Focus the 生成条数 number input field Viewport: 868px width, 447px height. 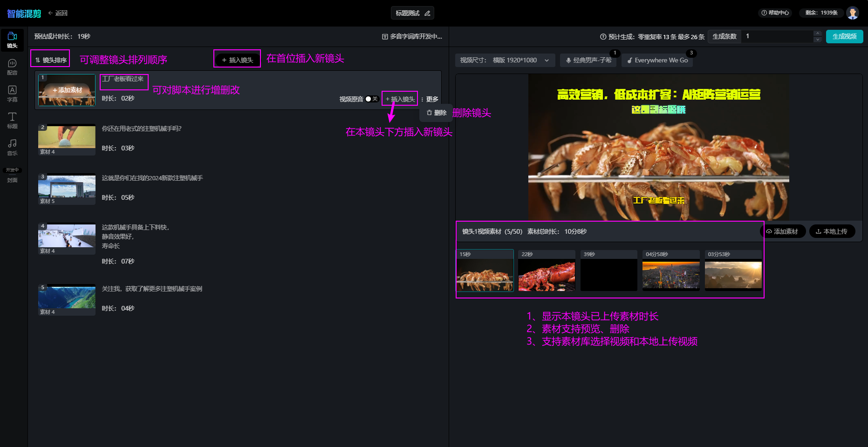coord(777,36)
